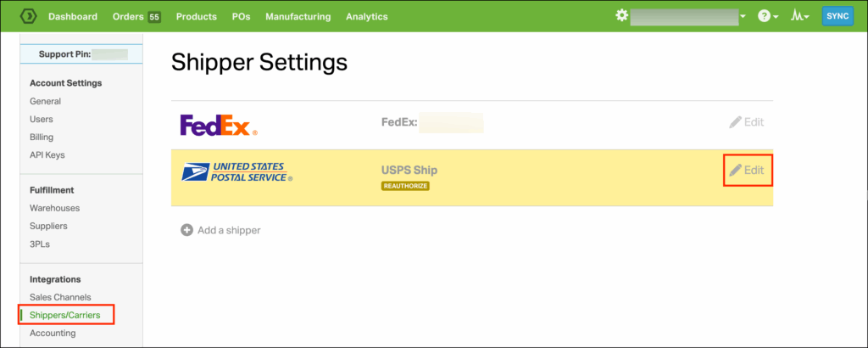
Task: Click the United States Postal Service logo
Action: [237, 172]
